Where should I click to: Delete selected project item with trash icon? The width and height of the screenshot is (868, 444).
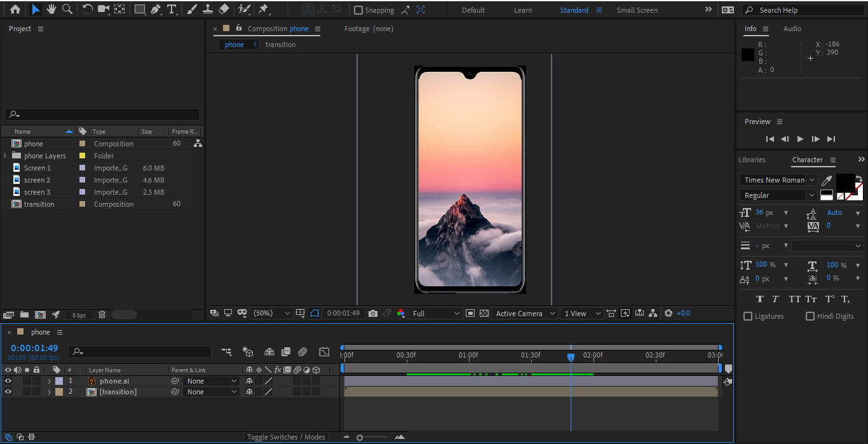click(102, 314)
